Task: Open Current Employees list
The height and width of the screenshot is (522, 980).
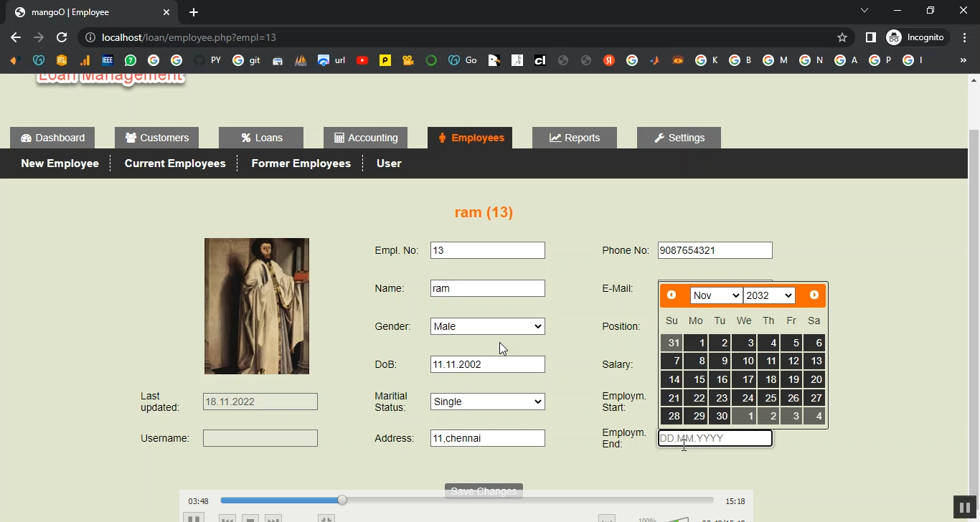Action: [x=175, y=163]
